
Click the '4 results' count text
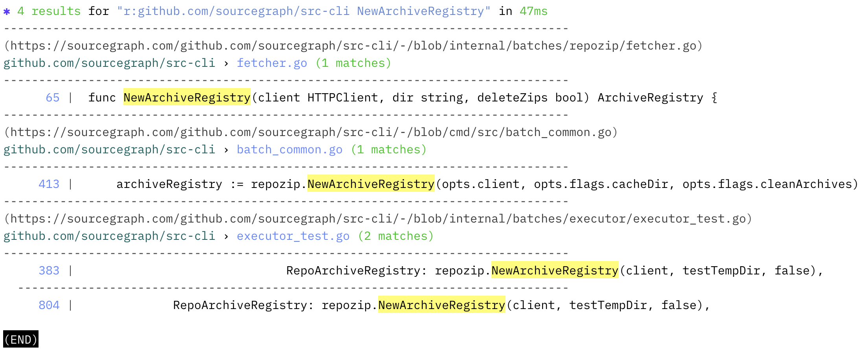pos(49,11)
